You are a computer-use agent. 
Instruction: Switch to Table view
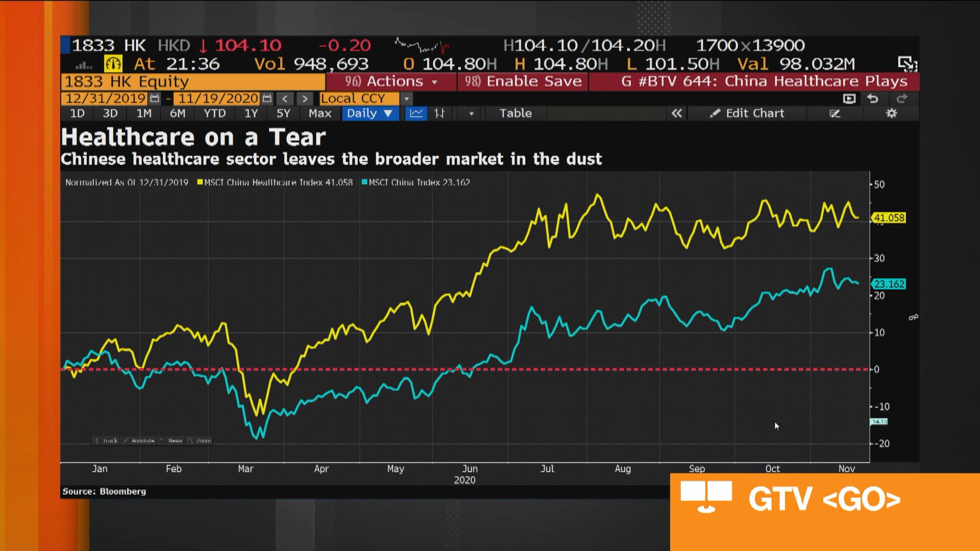tap(516, 113)
